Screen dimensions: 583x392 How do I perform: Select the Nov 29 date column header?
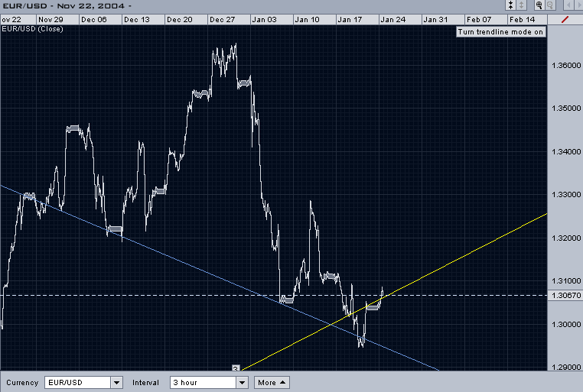click(x=57, y=20)
